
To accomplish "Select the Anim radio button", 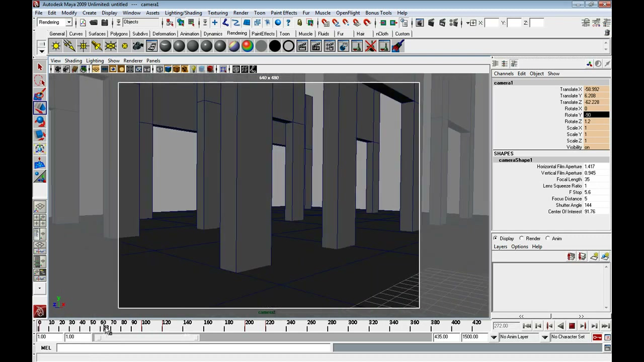I will [548, 238].
